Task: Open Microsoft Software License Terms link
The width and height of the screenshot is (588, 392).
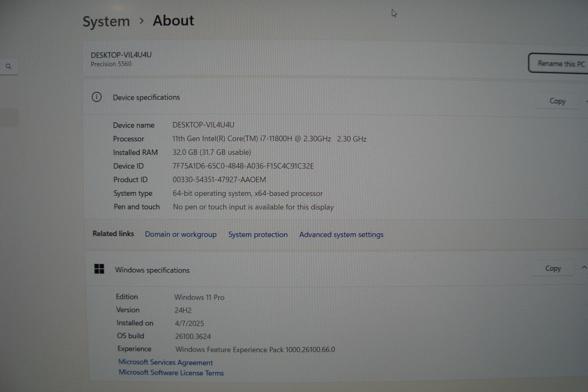Action: tap(171, 373)
